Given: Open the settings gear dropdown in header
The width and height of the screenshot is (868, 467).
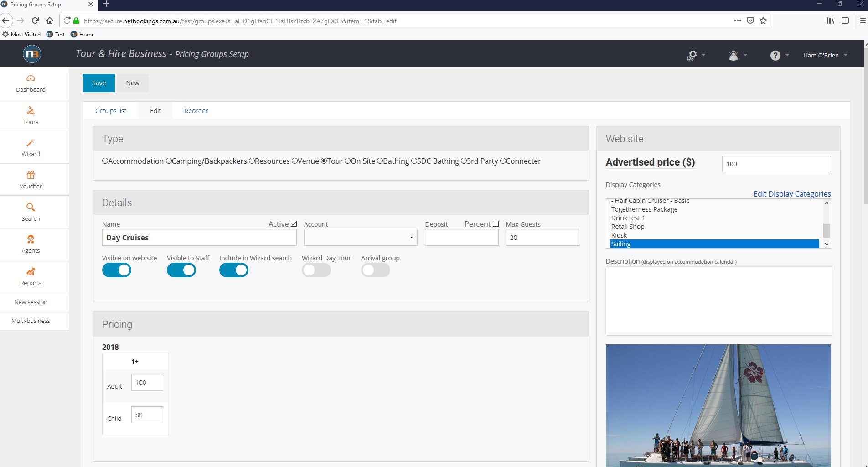Looking at the screenshot, I should point(695,55).
